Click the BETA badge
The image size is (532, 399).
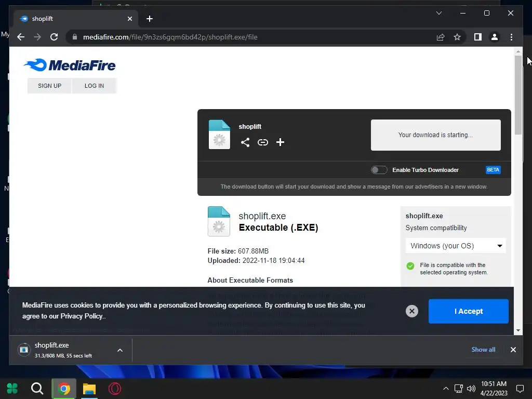click(x=493, y=170)
